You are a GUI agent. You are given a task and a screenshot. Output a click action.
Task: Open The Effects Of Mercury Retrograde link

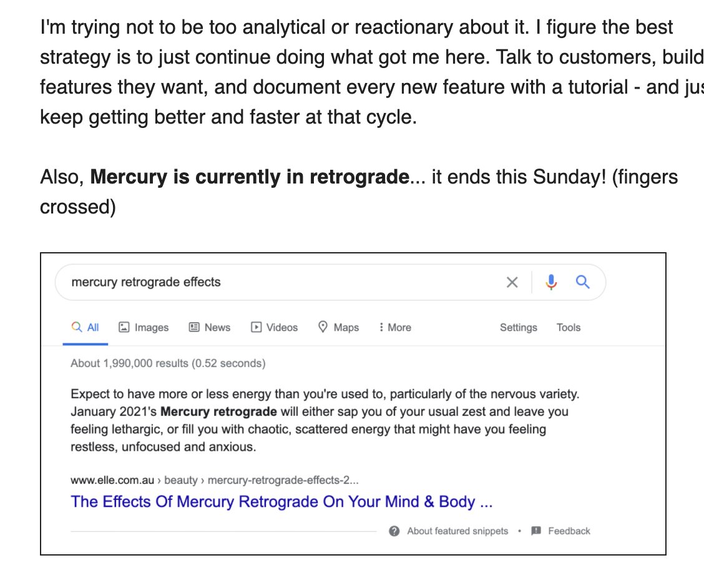pyautogui.click(x=281, y=501)
